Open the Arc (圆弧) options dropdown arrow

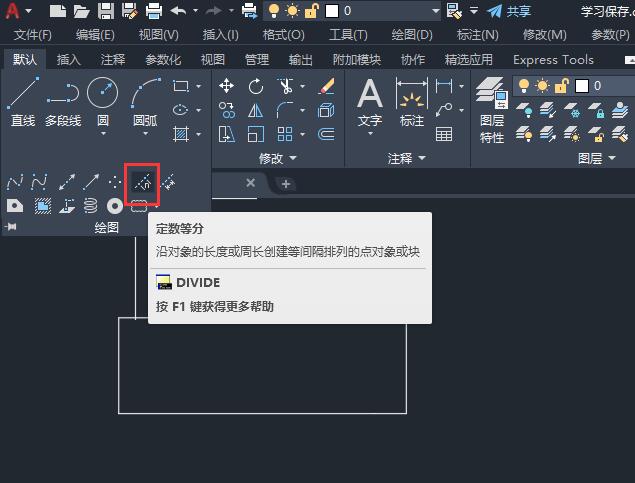pos(145,134)
